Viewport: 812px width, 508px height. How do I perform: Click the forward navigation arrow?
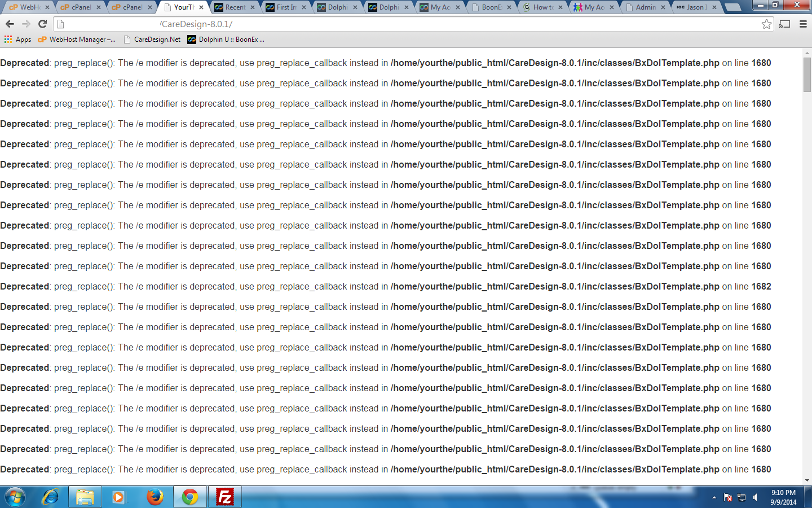[x=26, y=24]
